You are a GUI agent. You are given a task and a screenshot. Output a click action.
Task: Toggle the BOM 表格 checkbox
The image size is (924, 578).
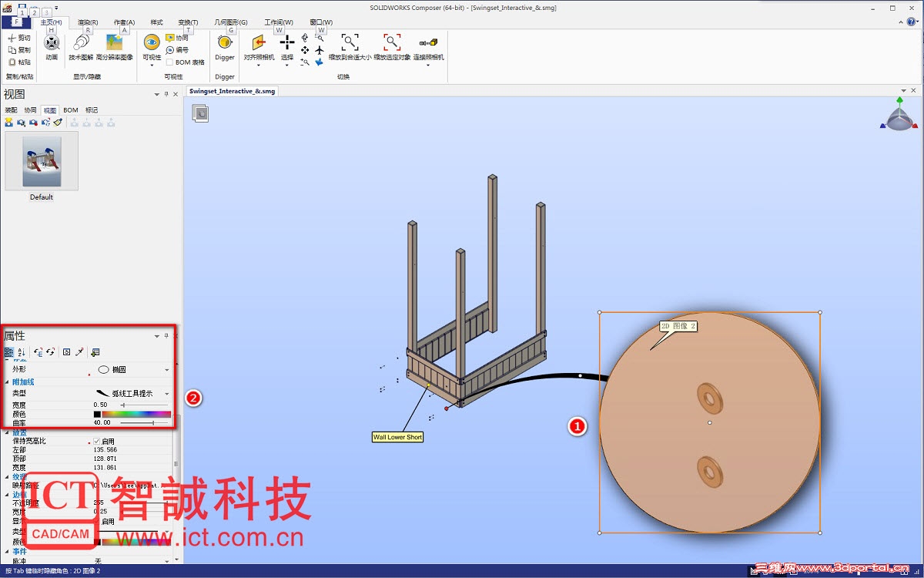point(169,62)
